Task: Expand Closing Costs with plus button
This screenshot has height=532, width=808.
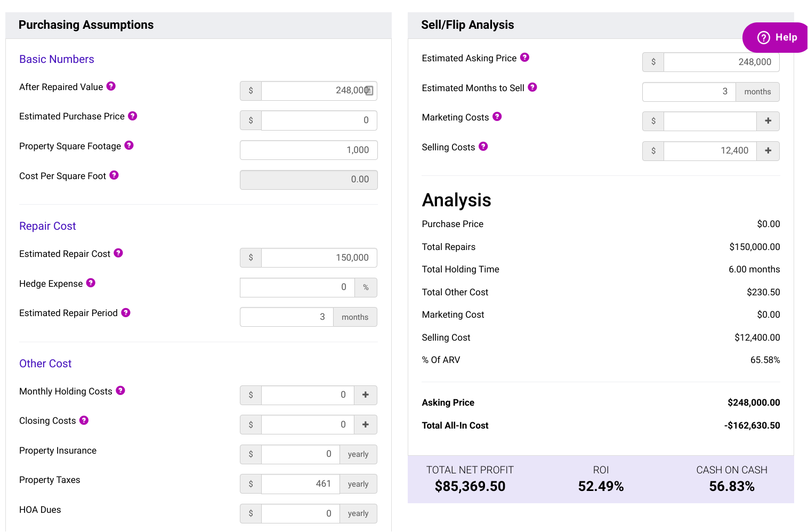Action: pos(366,425)
